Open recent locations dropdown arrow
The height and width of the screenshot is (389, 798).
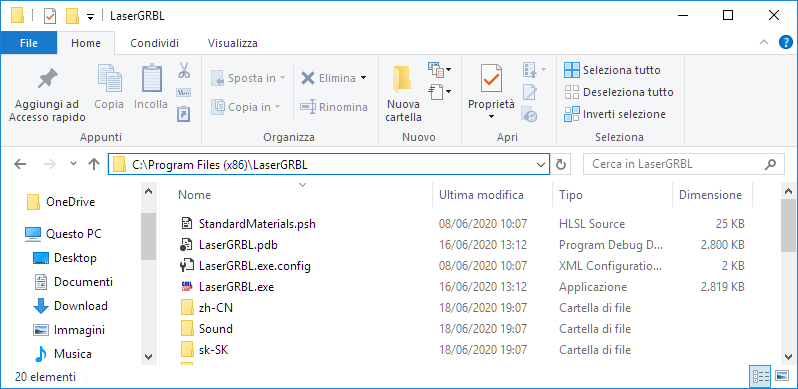click(x=73, y=164)
